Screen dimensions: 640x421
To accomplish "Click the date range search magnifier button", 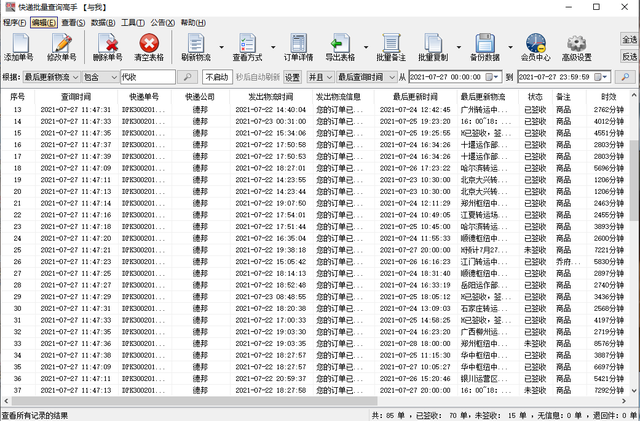I will click(625, 77).
